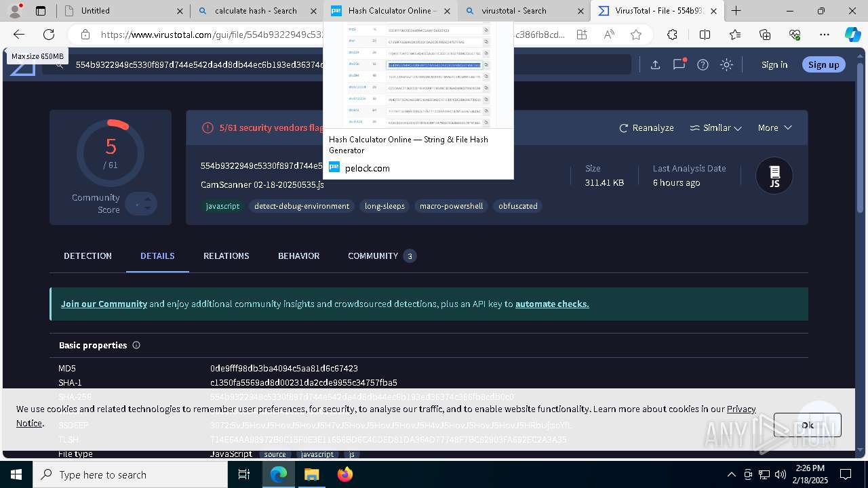Open Extensions puzzle icon
868x488 pixels.
(x=672, y=35)
